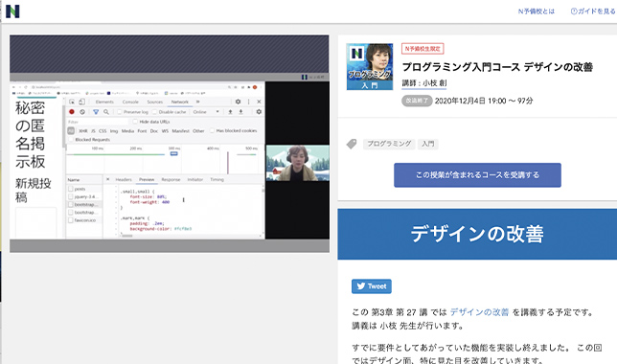Open the プログラミング入門 course thumbnail

(x=370, y=66)
